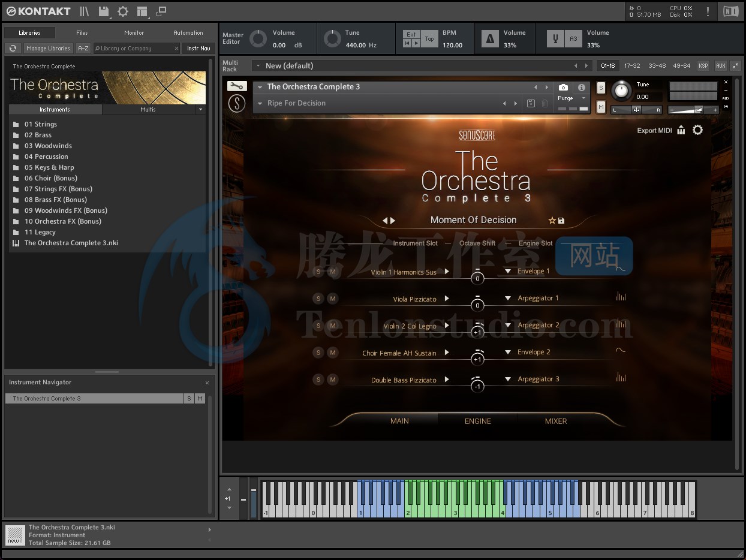Save the Moment Of Decision preset

[561, 221]
